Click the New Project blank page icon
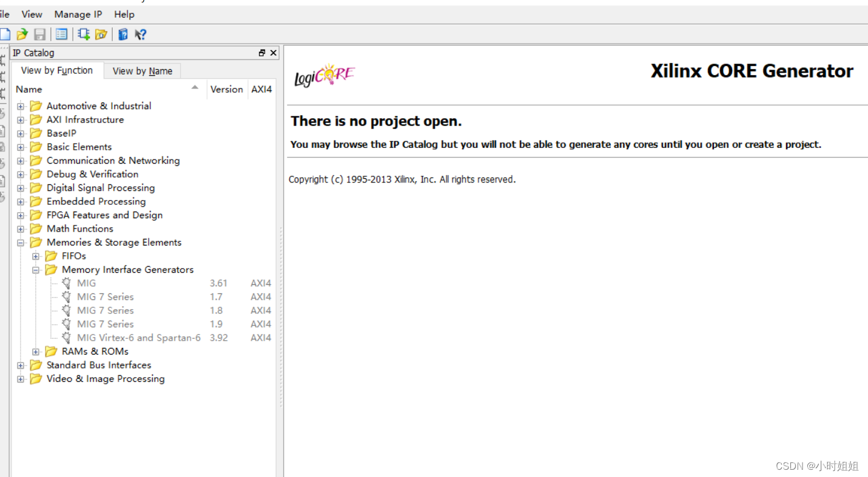This screenshot has height=477, width=868. (x=5, y=35)
